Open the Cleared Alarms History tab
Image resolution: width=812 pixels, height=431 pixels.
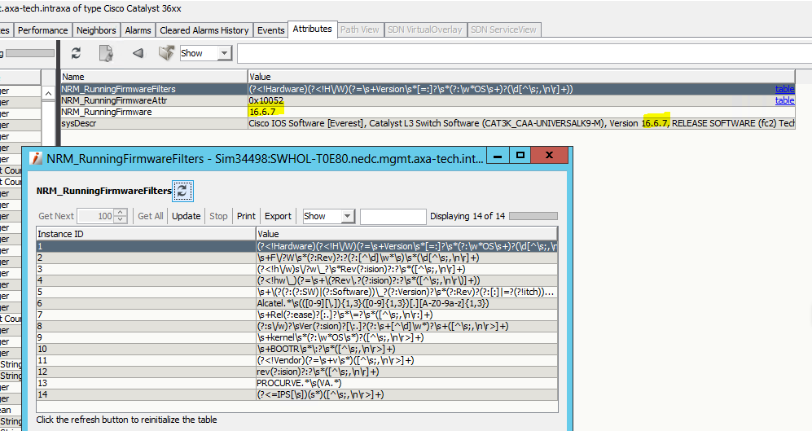[x=204, y=30]
